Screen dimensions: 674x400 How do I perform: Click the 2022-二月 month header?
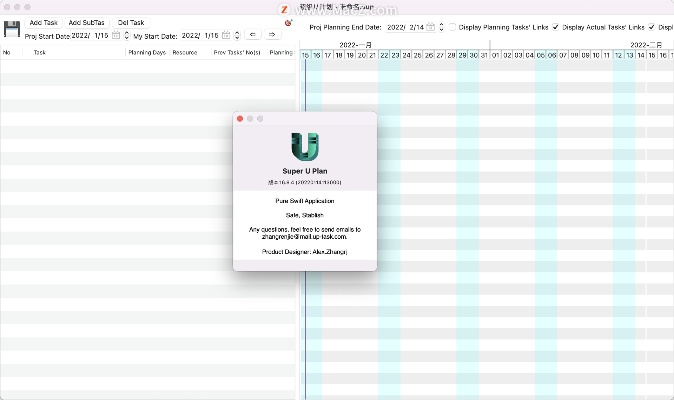tap(646, 45)
